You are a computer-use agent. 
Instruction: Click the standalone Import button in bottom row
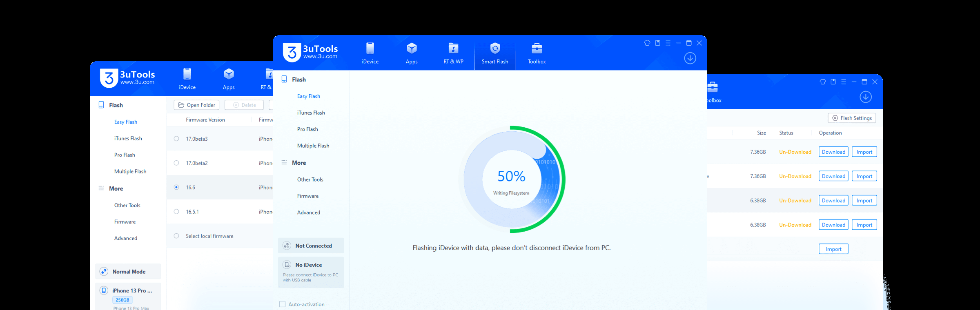click(x=833, y=249)
